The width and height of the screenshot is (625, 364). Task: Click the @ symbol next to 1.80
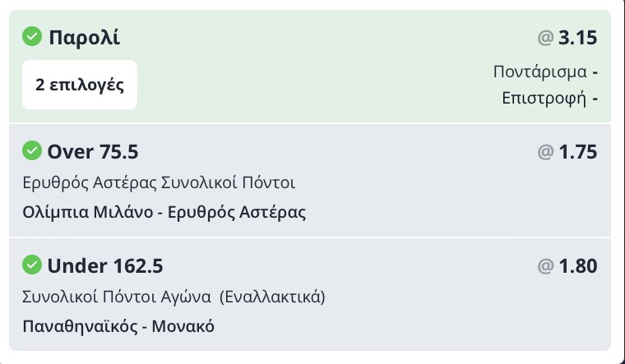546,266
